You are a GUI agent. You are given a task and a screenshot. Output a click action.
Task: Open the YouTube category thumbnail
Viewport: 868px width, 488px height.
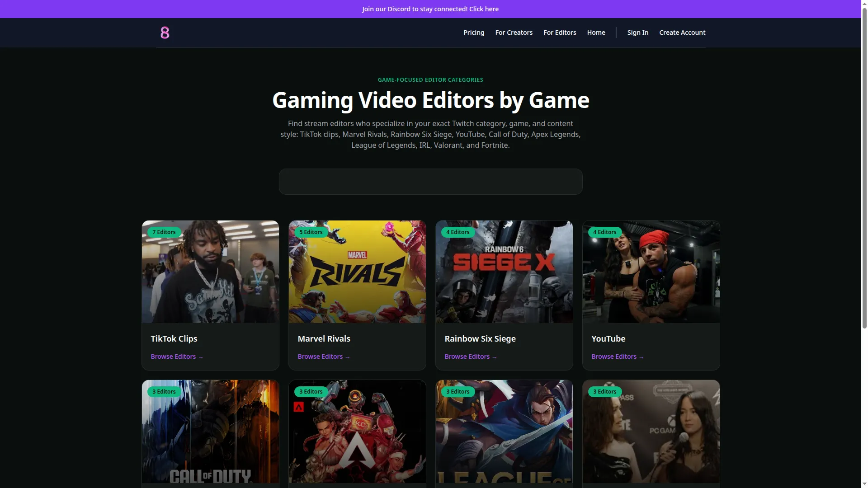[651, 272]
